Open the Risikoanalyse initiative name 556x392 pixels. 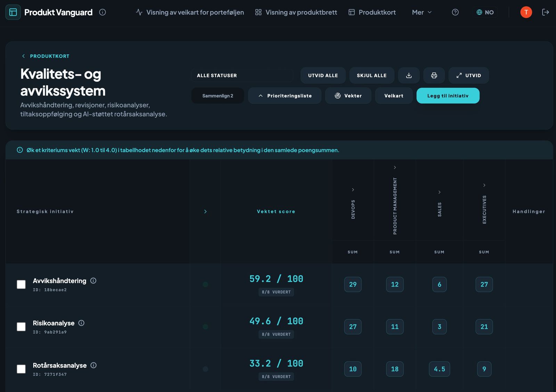(54, 323)
